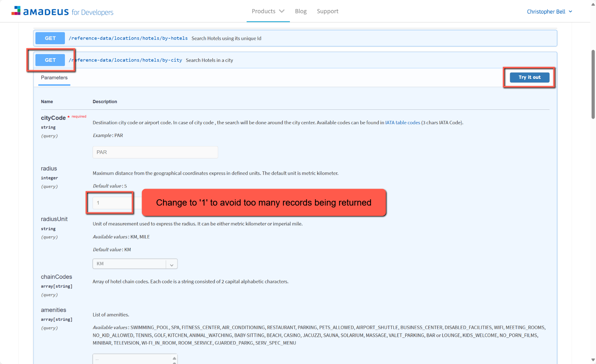
Task: Expand the Christopher Bell account menu
Action: tap(549, 12)
